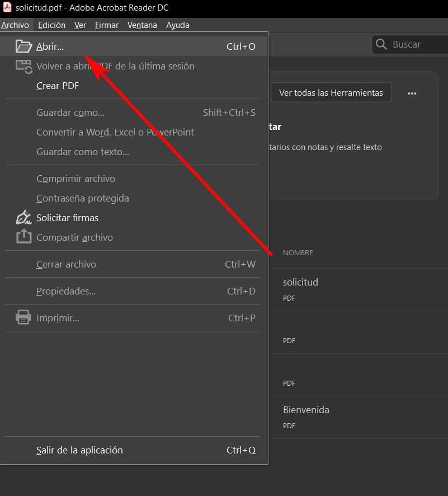The image size is (448, 496).
Task: Choose Solicitar firmas entry
Action: 134,218
